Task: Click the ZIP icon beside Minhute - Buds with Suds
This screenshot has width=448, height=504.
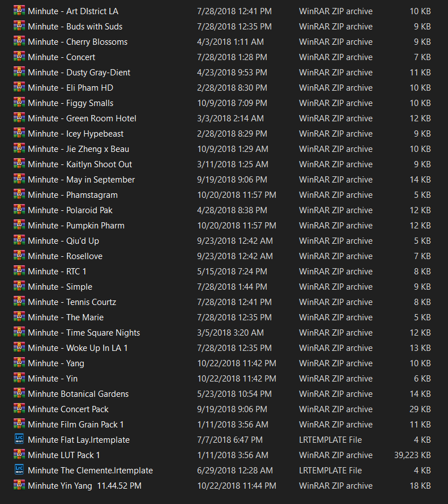Action: coord(19,26)
